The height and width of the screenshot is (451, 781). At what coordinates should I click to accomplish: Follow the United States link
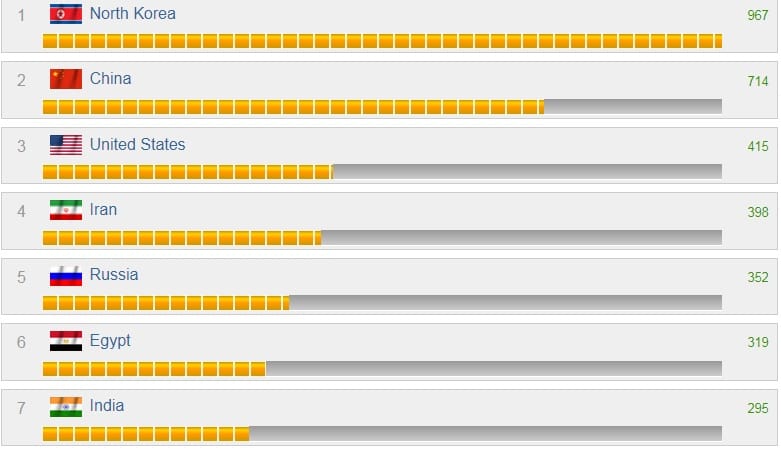[x=137, y=145]
